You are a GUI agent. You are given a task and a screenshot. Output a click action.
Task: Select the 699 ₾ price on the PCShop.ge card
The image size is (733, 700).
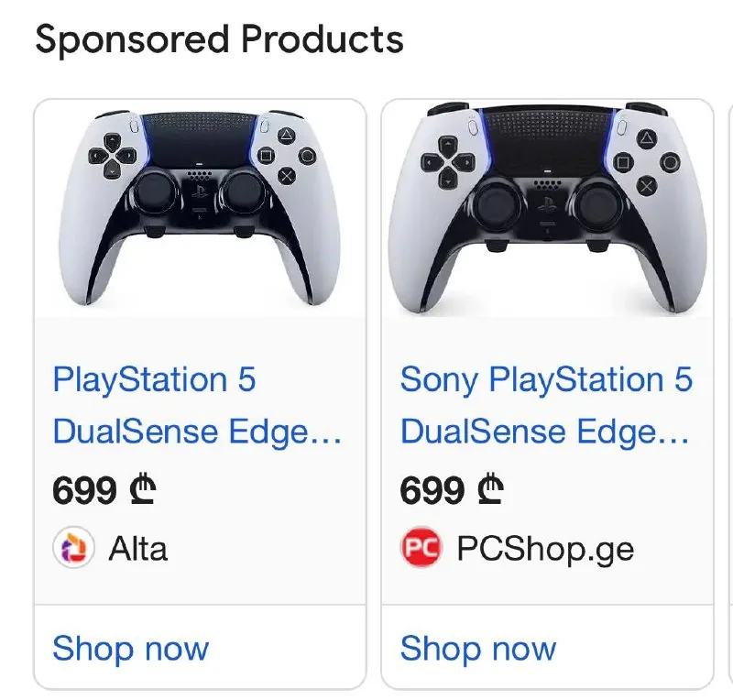(452, 490)
